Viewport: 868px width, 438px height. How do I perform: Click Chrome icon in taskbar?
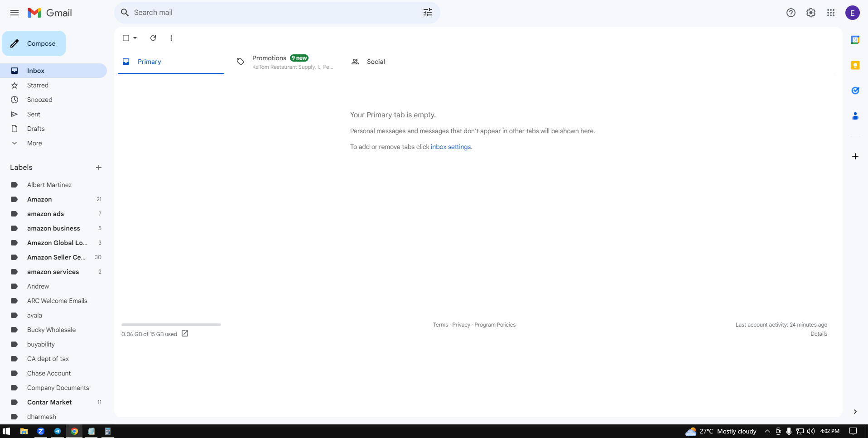74,431
